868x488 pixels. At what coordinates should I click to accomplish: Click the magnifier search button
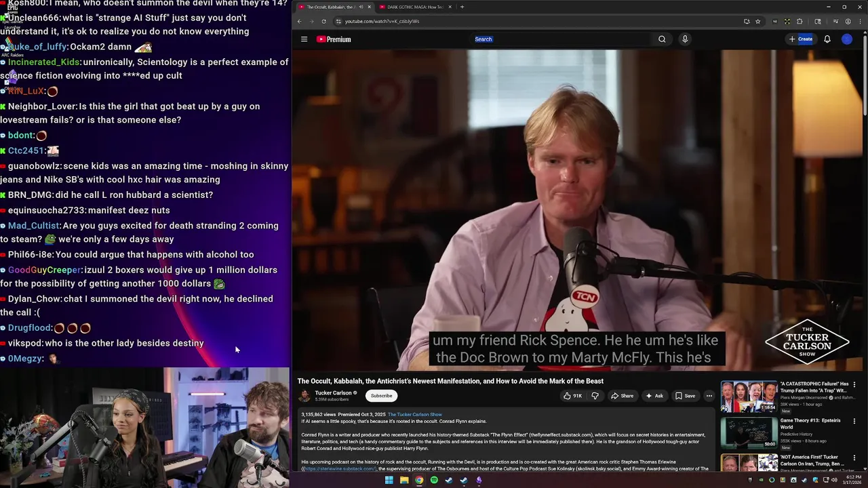[662, 39]
